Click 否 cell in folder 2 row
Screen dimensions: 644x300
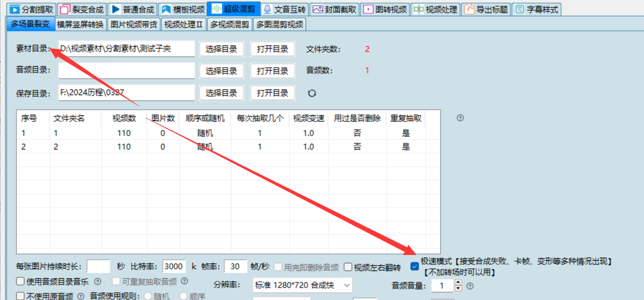pyautogui.click(x=357, y=146)
